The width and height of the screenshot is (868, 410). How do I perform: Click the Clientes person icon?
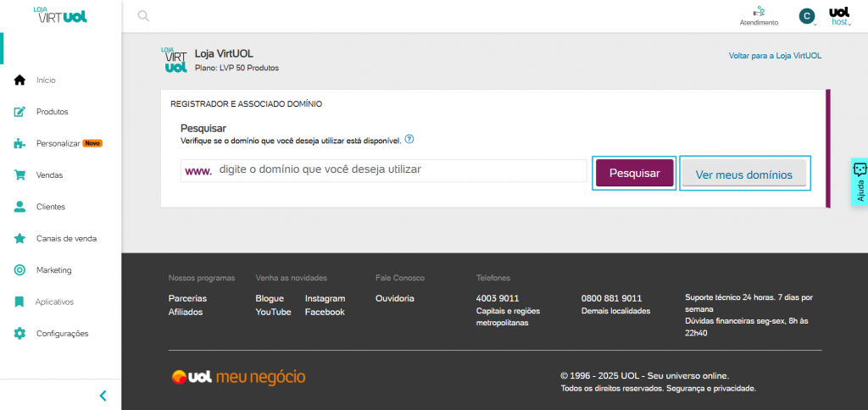click(19, 207)
